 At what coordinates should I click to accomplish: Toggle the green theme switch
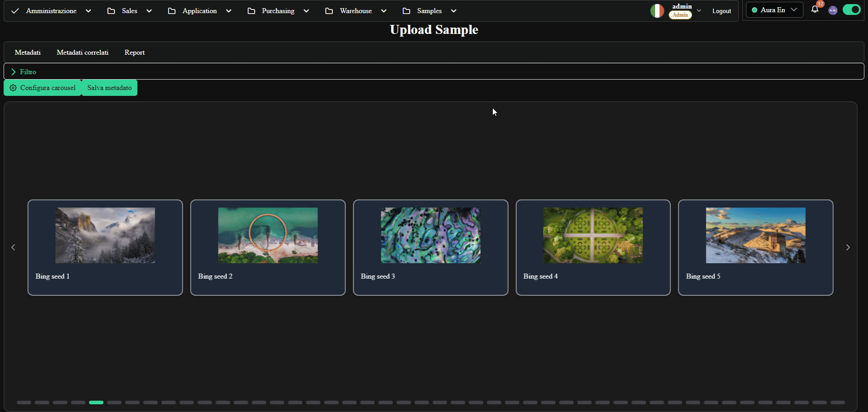tap(851, 9)
